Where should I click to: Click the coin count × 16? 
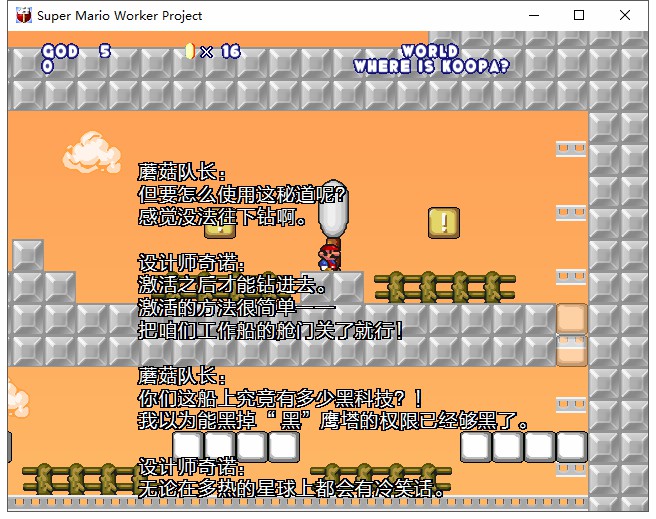click(x=220, y=51)
